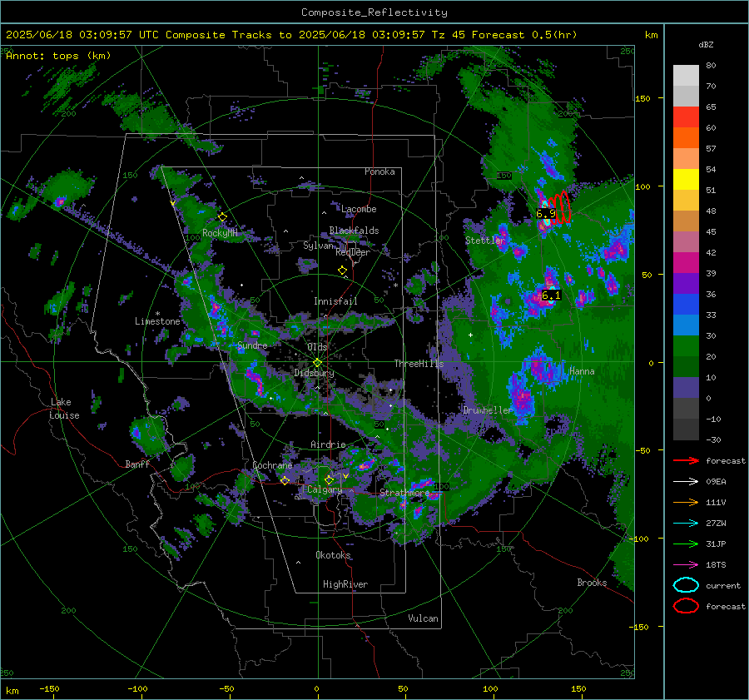
Task: Click the Drumheller label
Action: [488, 410]
